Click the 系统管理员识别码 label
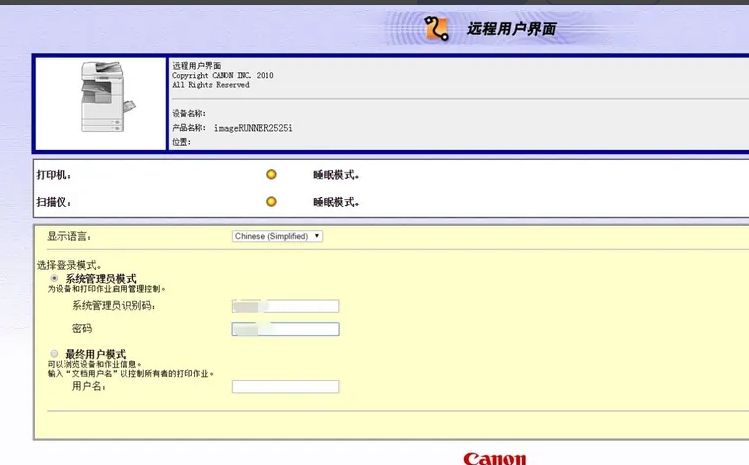749x465 pixels. [114, 306]
